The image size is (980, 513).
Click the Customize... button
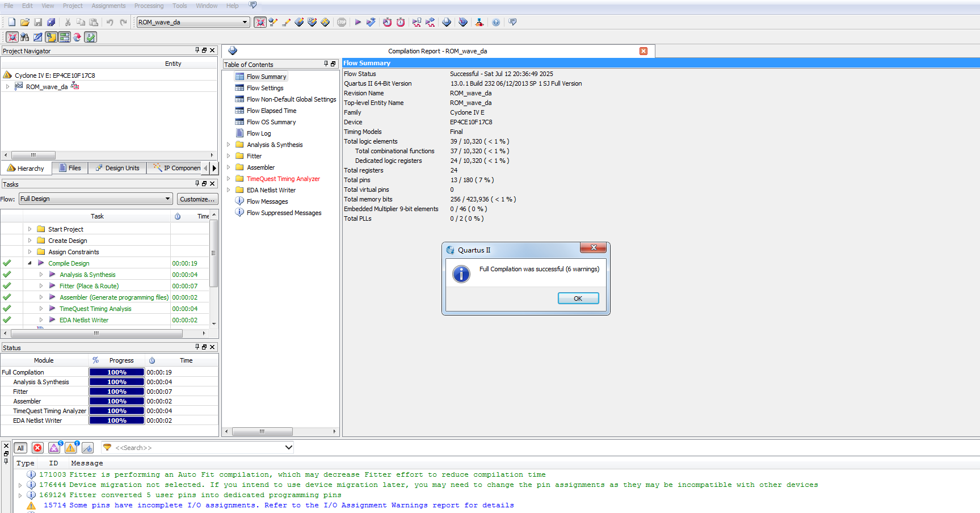click(197, 199)
